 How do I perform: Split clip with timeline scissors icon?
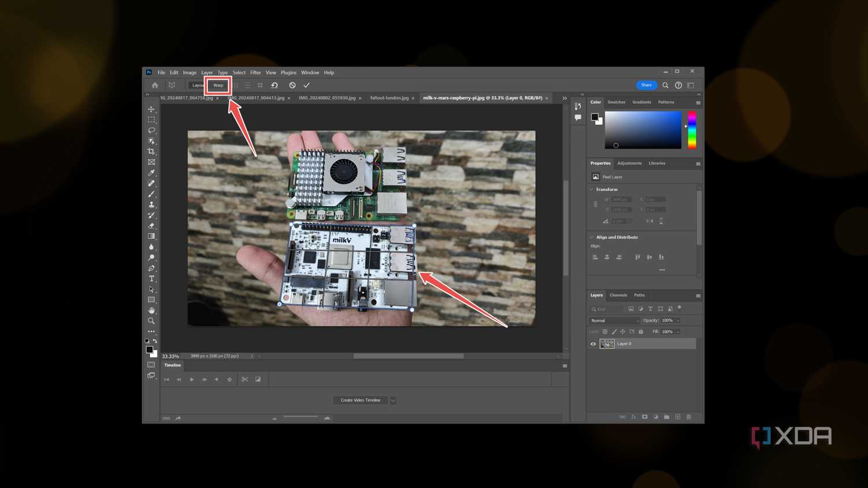tap(245, 379)
